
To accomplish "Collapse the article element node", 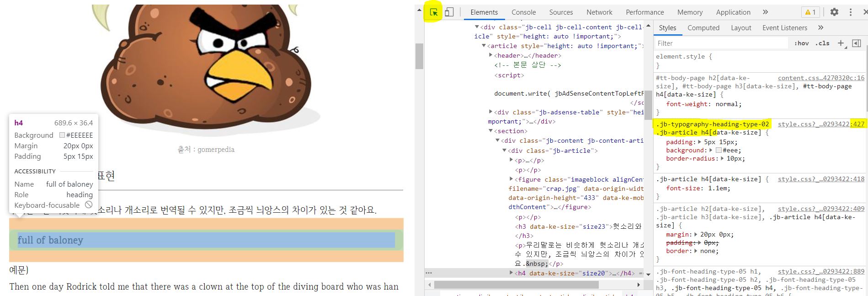I will pyautogui.click(x=484, y=46).
